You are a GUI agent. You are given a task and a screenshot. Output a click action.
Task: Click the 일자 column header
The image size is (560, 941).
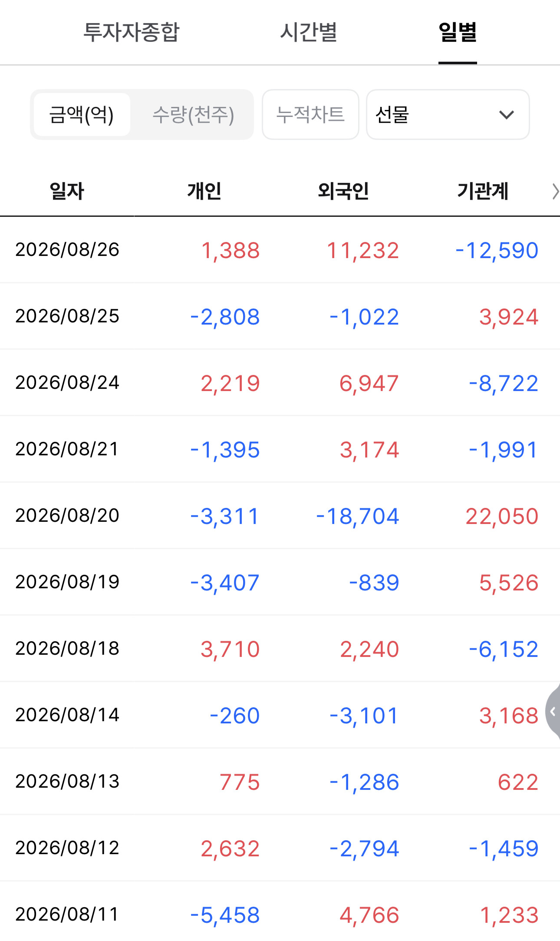67,191
